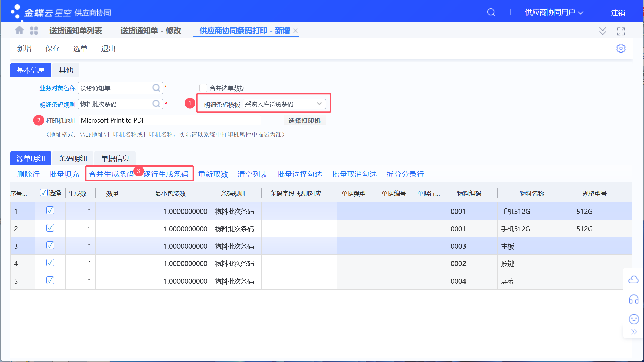The width and height of the screenshot is (644, 362).
Task: Uncheck the checkbox in row 3 主板
Action: click(50, 245)
